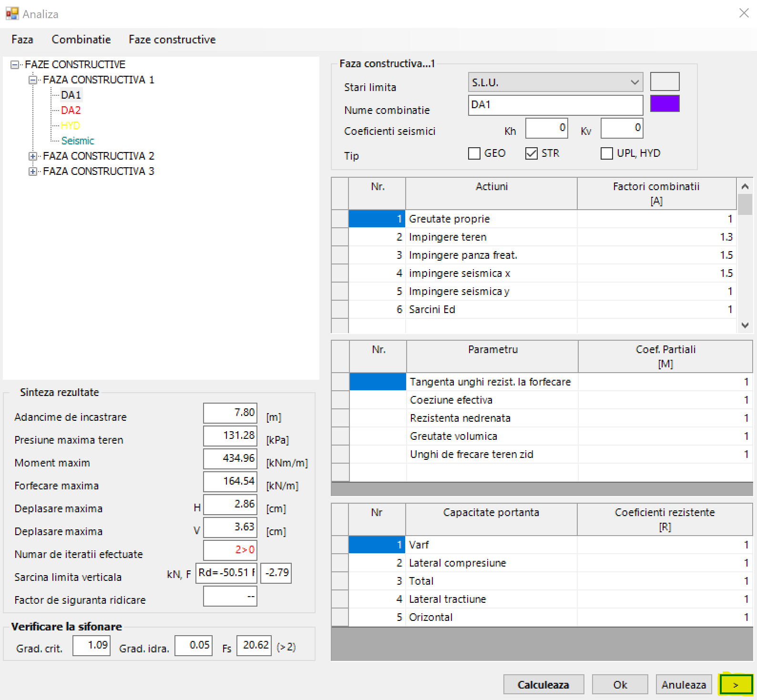Select the Seismic combination in tree

tap(78, 141)
